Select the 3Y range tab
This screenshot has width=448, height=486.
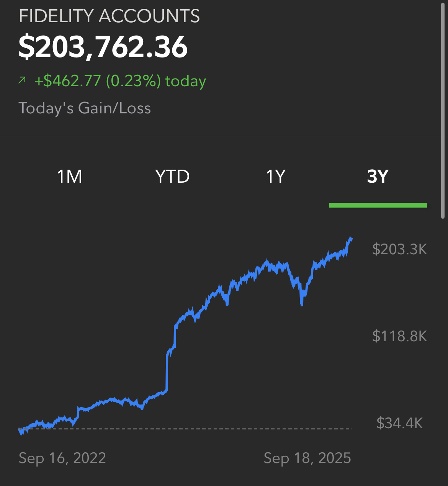click(x=378, y=177)
